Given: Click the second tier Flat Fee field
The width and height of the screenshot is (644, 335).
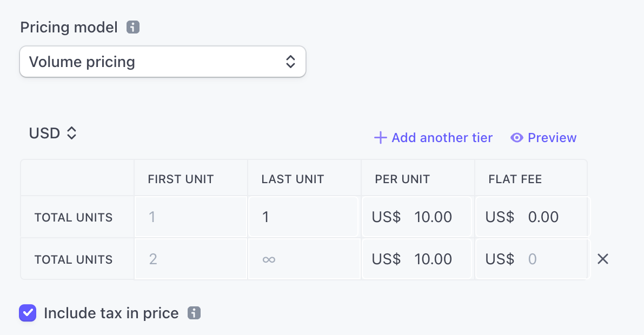Looking at the screenshot, I should pos(532,259).
